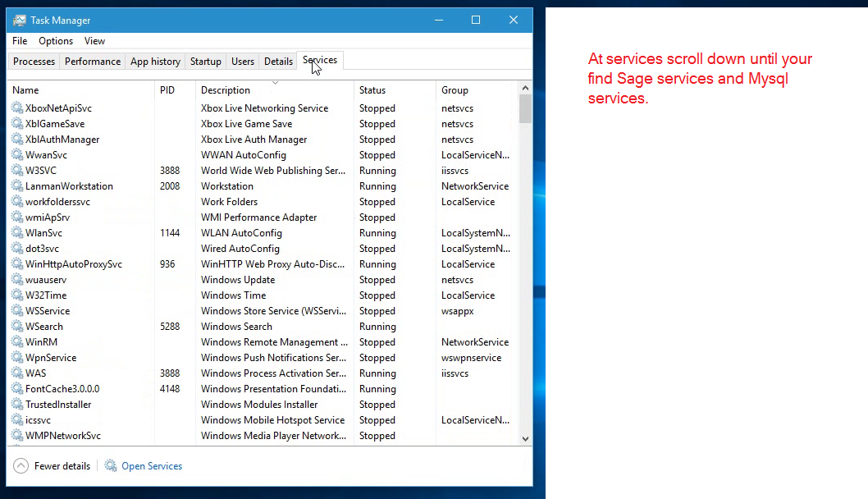Switch to the Performance tab
The height and width of the screenshot is (499, 868).
click(x=93, y=62)
